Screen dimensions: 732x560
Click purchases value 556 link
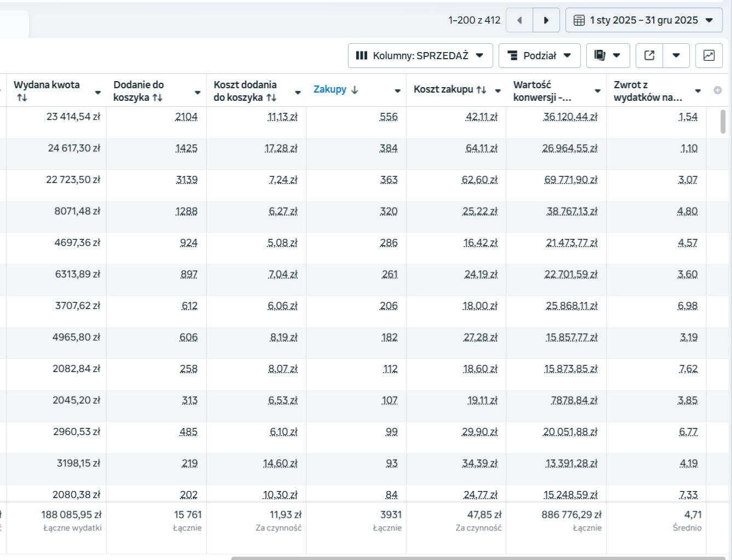click(388, 117)
